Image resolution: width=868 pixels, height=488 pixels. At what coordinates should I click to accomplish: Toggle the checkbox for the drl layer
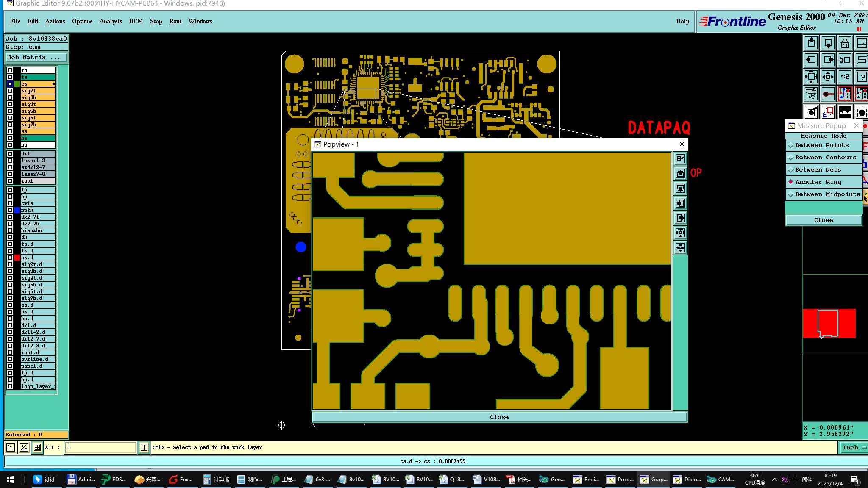10,154
